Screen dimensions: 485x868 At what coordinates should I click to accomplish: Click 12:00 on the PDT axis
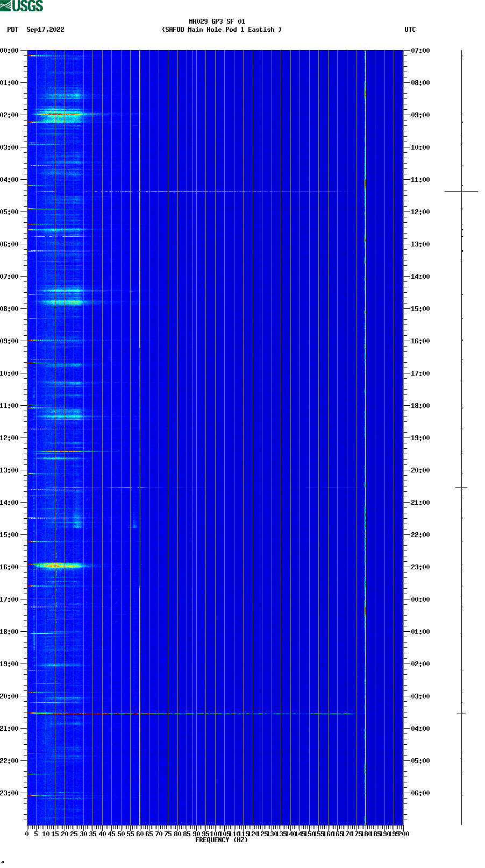click(x=10, y=438)
